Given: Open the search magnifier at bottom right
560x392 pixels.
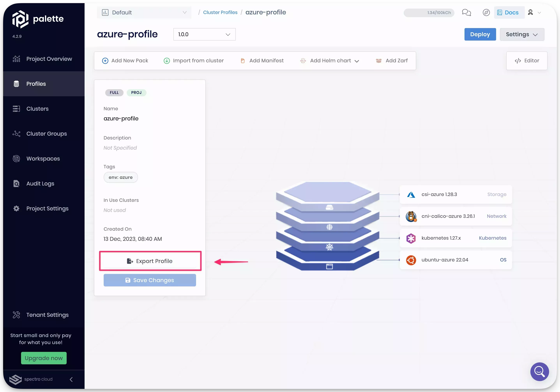Looking at the screenshot, I should [539, 372].
